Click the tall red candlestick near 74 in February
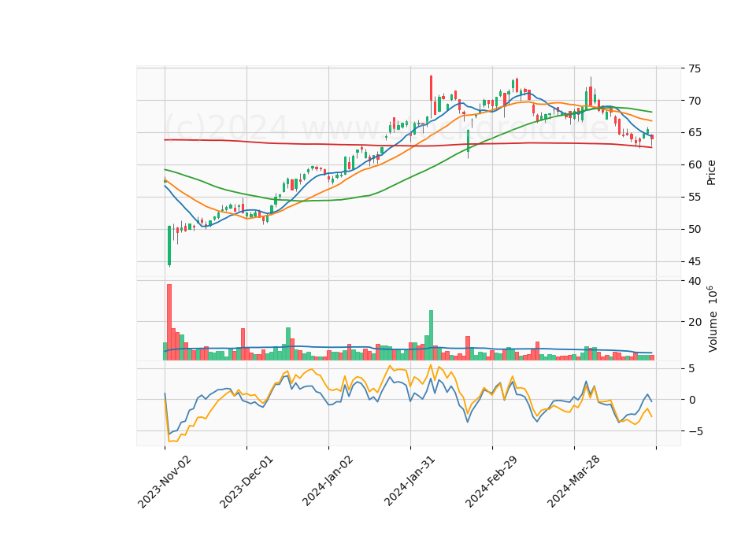 point(431,88)
